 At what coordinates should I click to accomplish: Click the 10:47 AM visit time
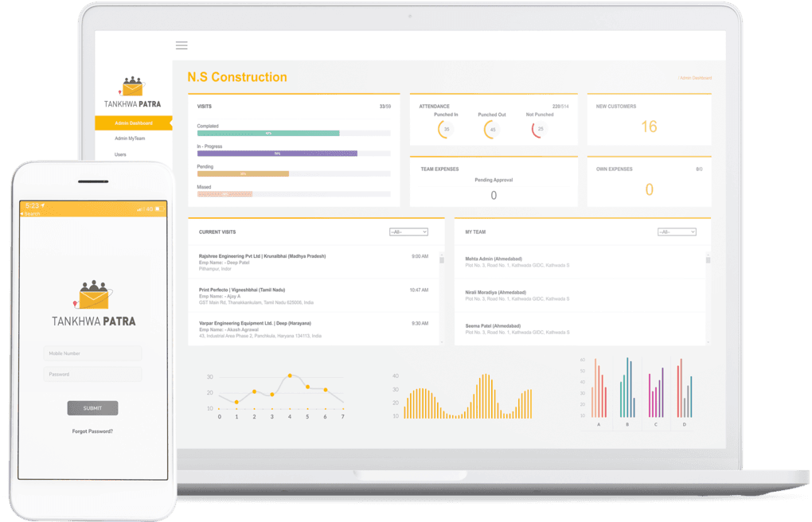pyautogui.click(x=419, y=290)
